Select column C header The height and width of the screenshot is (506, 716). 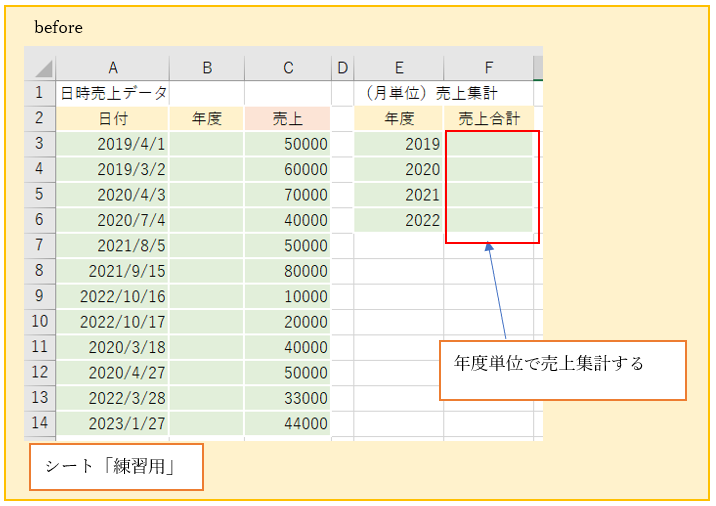point(288,68)
